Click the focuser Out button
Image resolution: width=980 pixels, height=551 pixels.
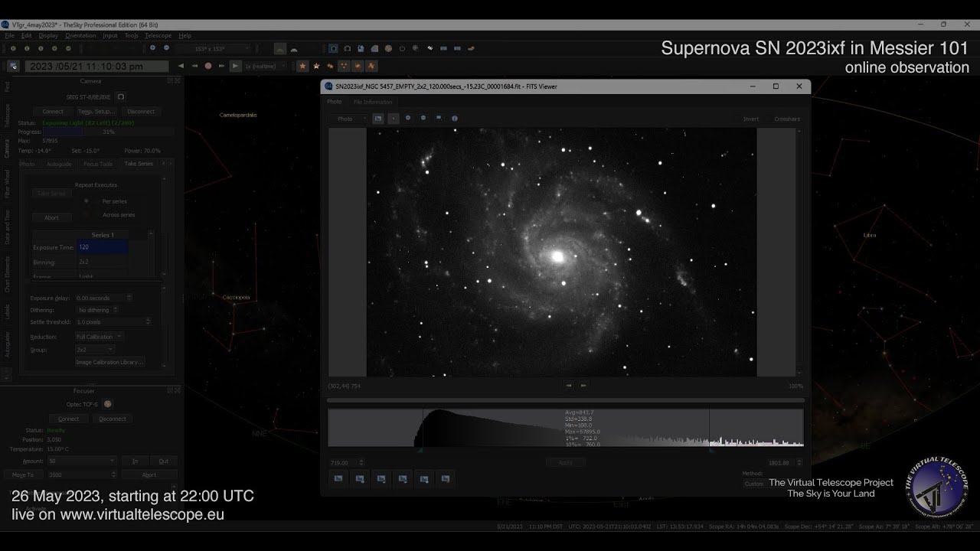(163, 461)
